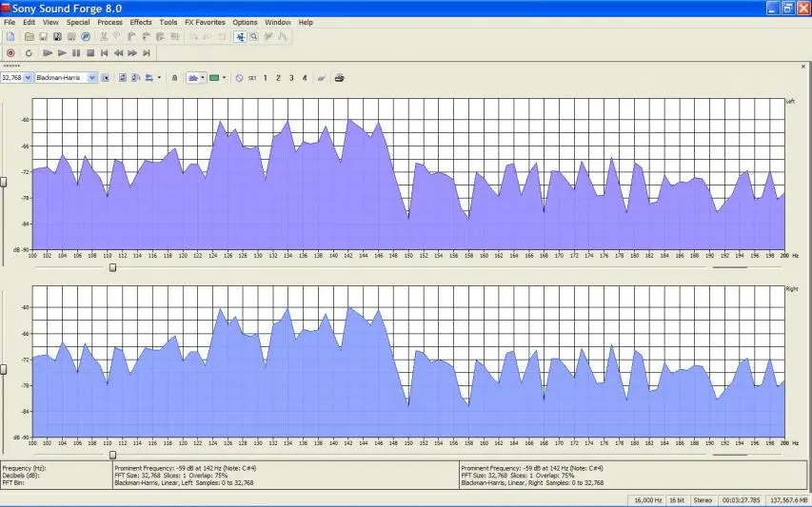Click the Rewind button
This screenshot has height=507, width=812.
(119, 52)
